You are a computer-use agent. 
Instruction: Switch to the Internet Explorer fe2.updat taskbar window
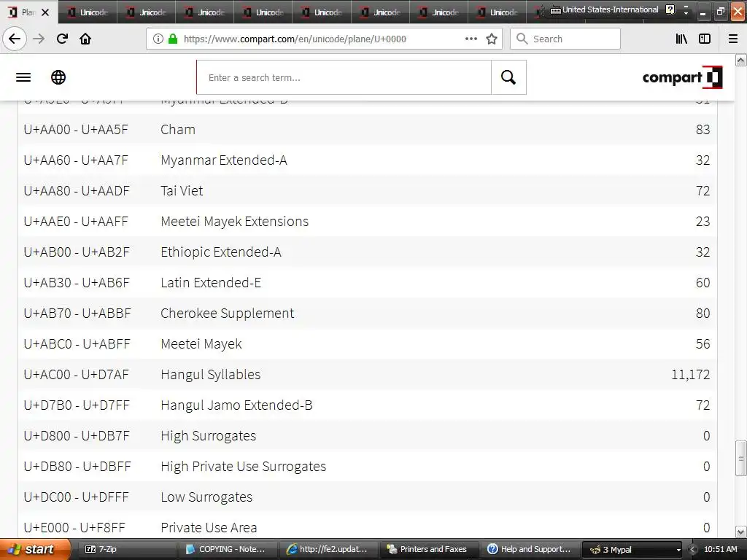328,549
